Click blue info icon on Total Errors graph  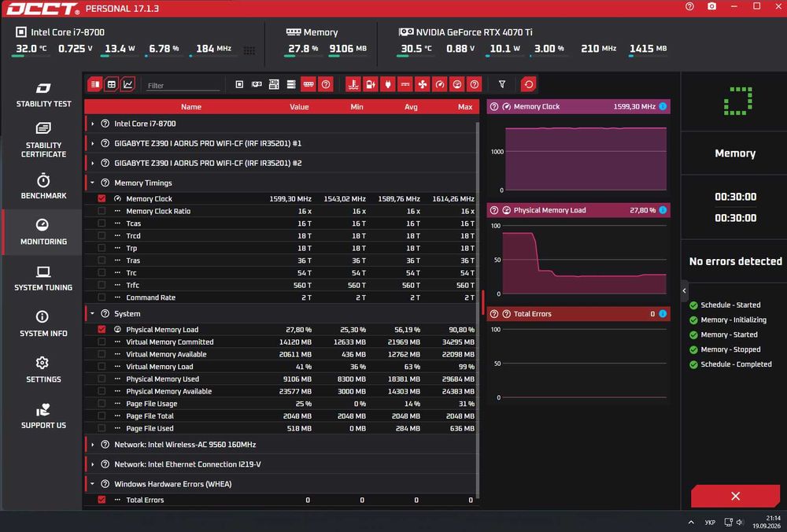pyautogui.click(x=663, y=314)
